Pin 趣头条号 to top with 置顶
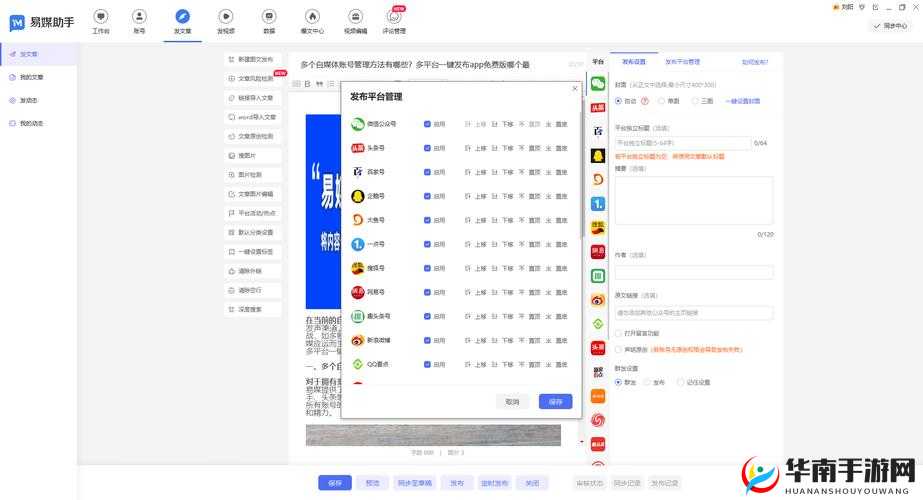Screen dimensions: 923x500 (x=530, y=316)
